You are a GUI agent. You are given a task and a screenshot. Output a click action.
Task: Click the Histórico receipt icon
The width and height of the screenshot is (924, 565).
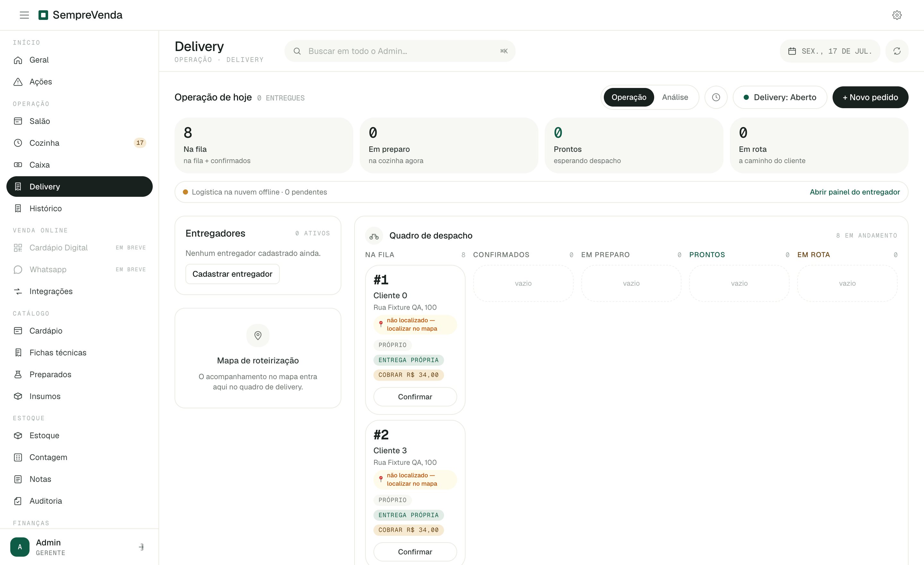(18, 208)
